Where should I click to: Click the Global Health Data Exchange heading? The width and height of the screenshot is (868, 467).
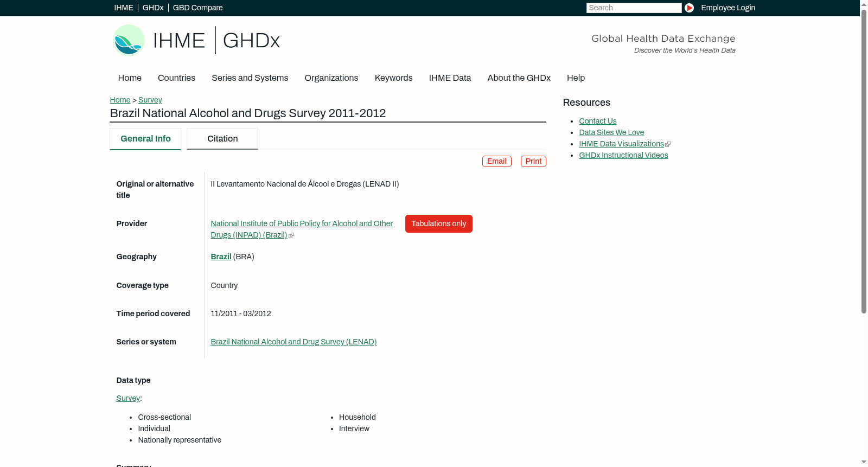point(663,39)
